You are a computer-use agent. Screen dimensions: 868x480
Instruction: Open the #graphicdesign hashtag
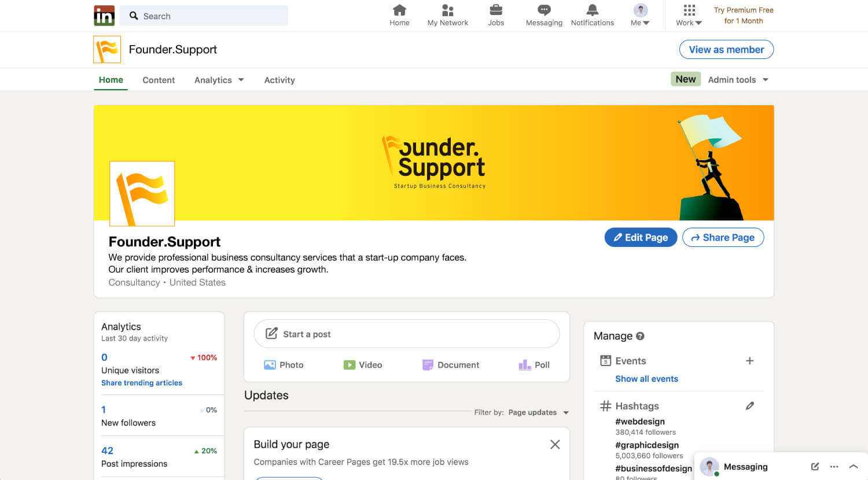tap(647, 445)
